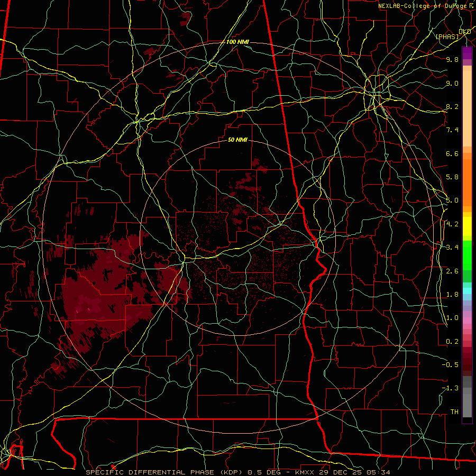Click the 50 NMI range ring label

point(237,140)
